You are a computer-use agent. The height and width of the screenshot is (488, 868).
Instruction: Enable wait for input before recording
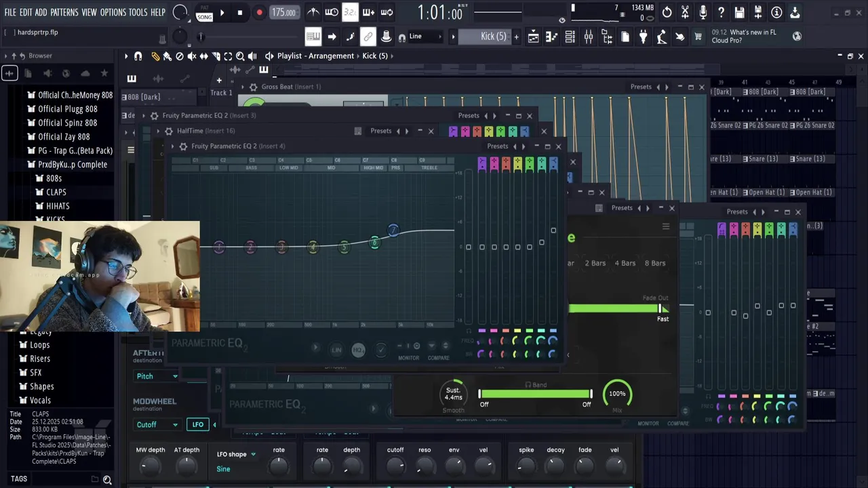click(x=332, y=12)
